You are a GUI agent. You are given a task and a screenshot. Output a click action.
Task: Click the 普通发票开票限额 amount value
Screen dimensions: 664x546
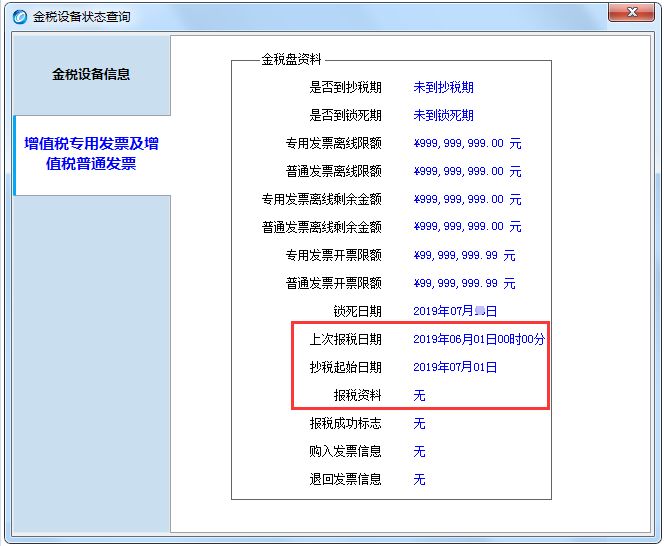(x=465, y=283)
